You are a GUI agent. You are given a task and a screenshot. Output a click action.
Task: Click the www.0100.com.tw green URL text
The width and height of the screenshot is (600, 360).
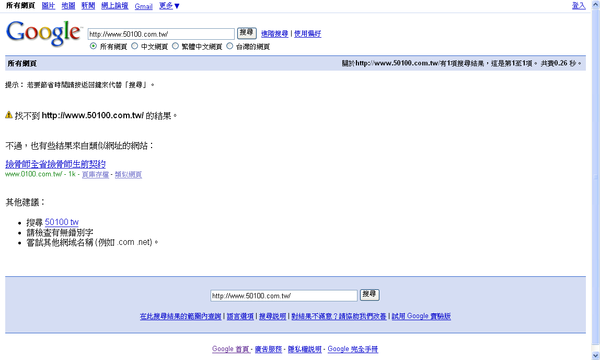point(34,174)
